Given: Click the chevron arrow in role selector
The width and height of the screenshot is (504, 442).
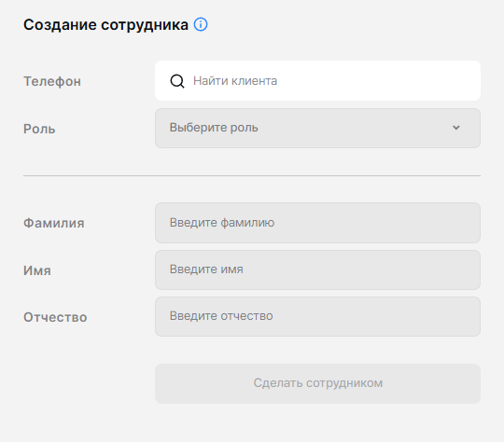Looking at the screenshot, I should point(455,128).
